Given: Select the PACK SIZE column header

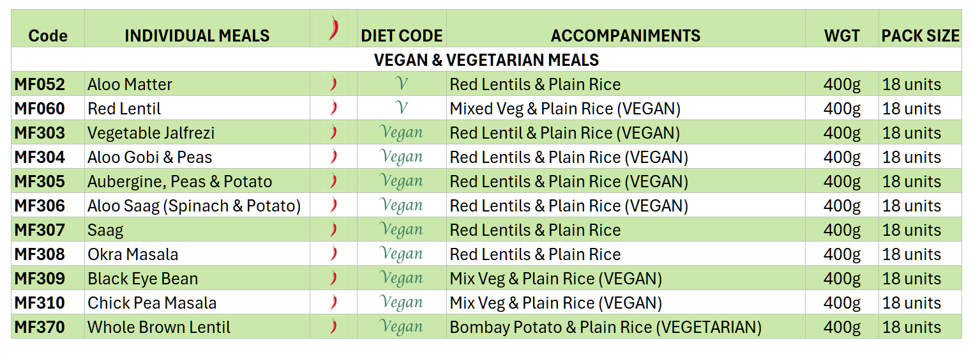Looking at the screenshot, I should click(x=920, y=36).
